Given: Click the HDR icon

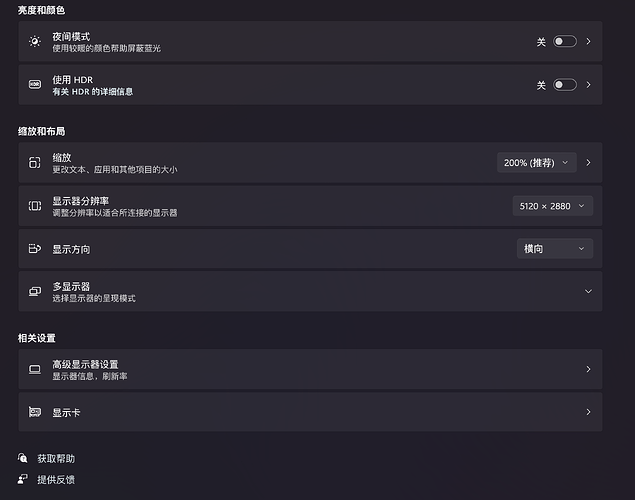Looking at the screenshot, I should point(35,85).
